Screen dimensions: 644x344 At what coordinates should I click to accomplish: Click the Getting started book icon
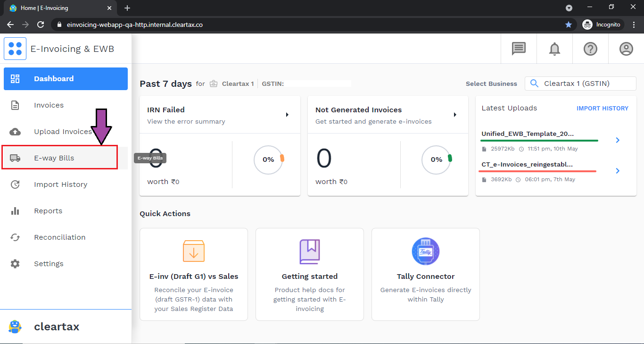click(x=310, y=252)
